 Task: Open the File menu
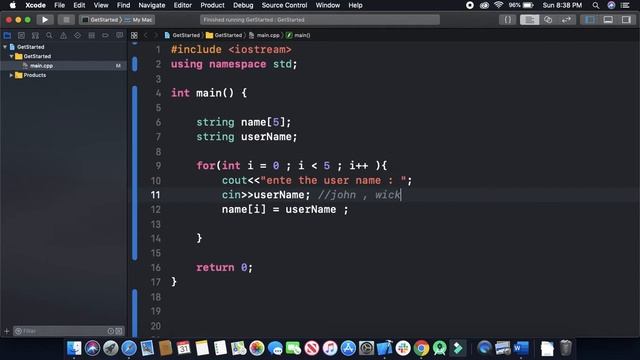[x=60, y=5]
